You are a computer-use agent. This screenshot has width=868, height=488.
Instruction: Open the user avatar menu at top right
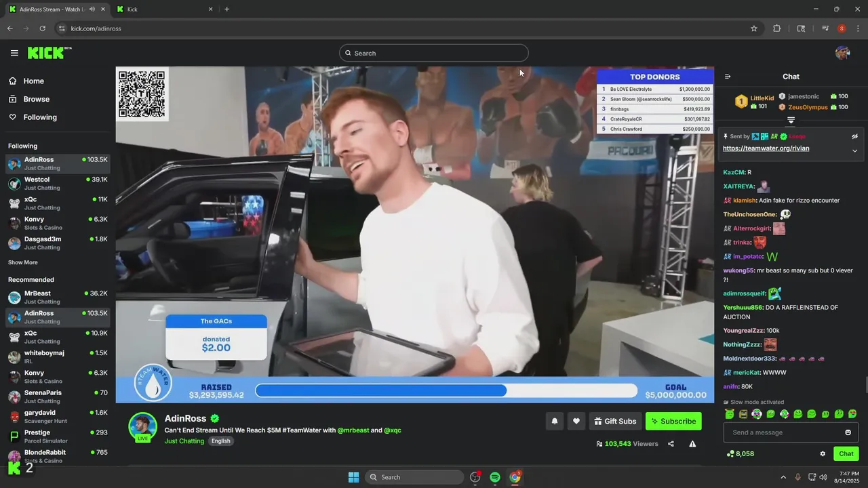pos(842,53)
